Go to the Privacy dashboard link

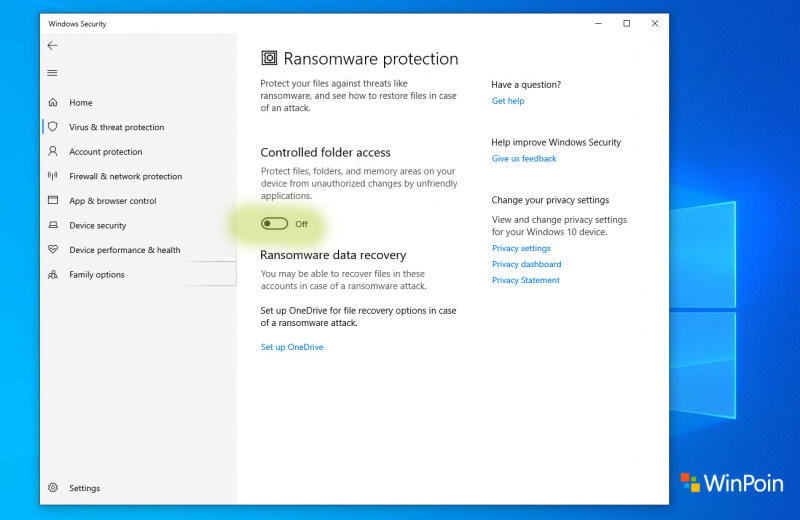526,264
